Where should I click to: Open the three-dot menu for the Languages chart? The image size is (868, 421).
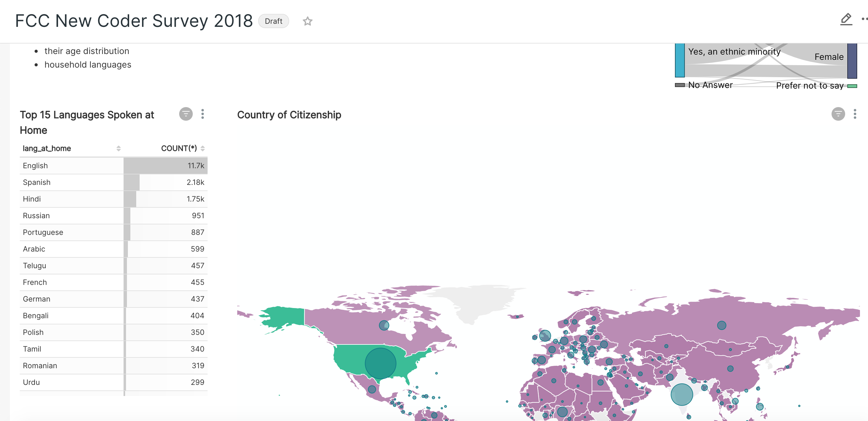coord(203,114)
